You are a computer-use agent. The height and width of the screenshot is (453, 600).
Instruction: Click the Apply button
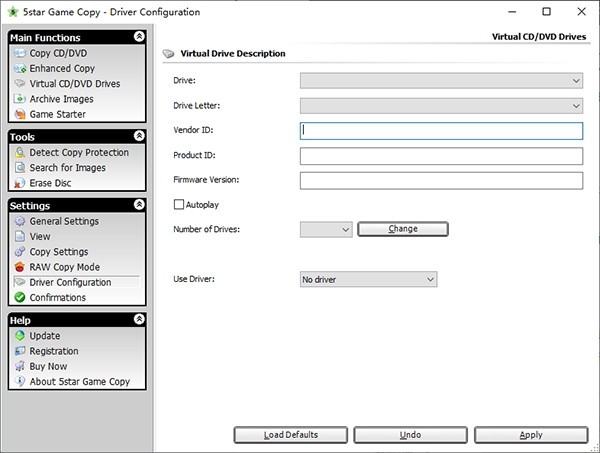tap(530, 435)
